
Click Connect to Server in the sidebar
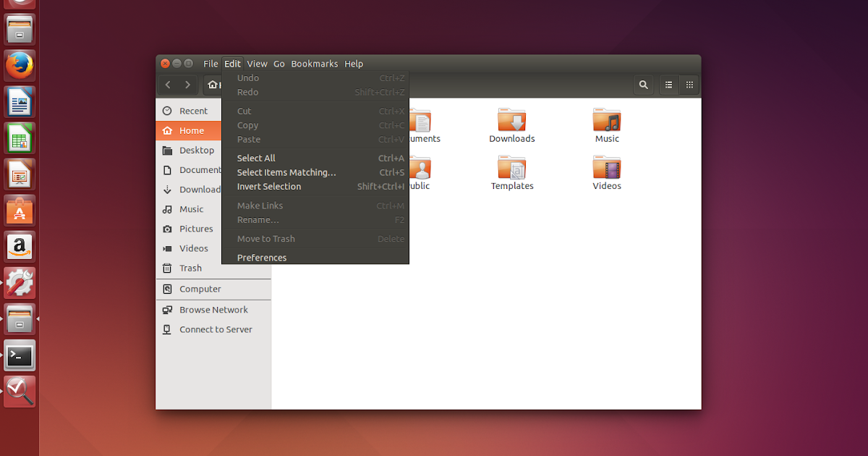coord(216,329)
